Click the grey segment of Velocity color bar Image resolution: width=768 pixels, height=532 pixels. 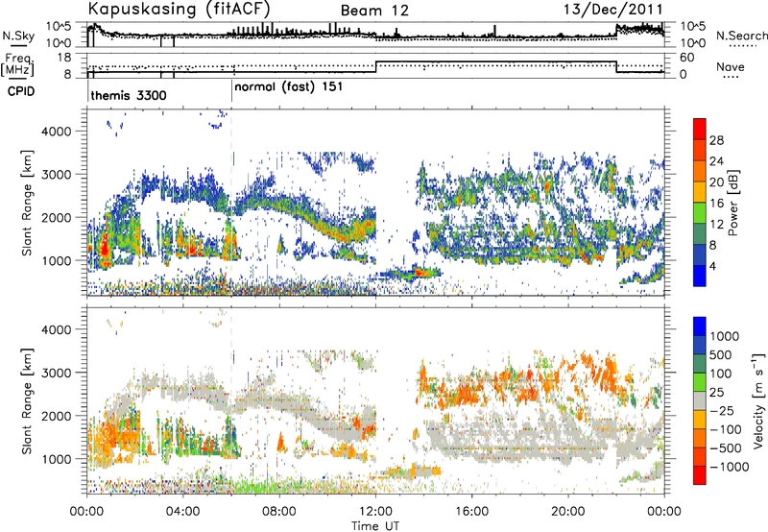tap(700, 400)
